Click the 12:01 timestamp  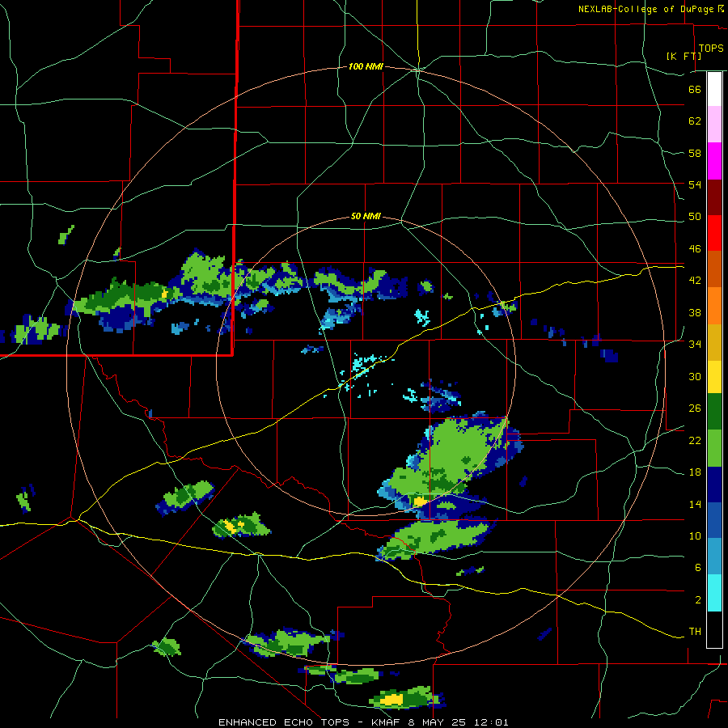click(492, 722)
